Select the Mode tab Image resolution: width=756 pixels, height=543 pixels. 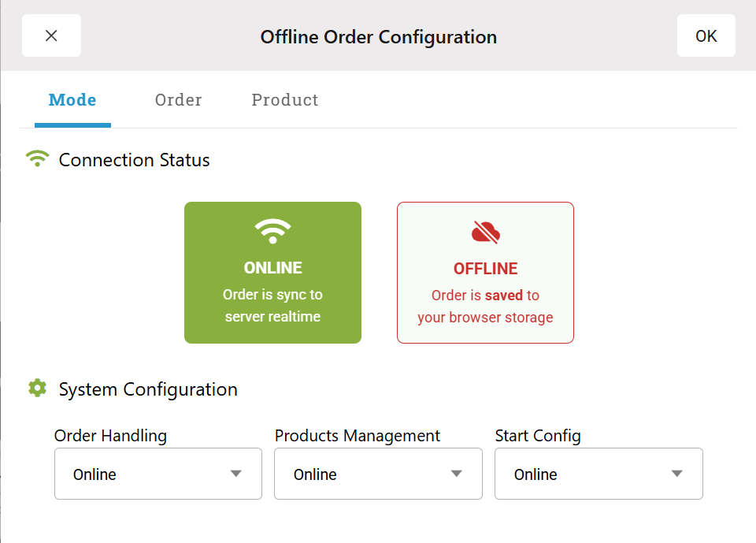click(72, 100)
